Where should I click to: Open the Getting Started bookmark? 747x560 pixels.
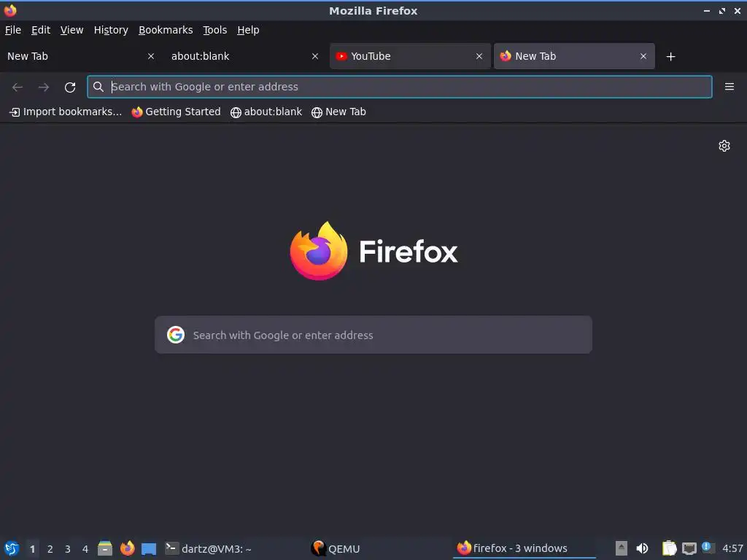(x=176, y=112)
